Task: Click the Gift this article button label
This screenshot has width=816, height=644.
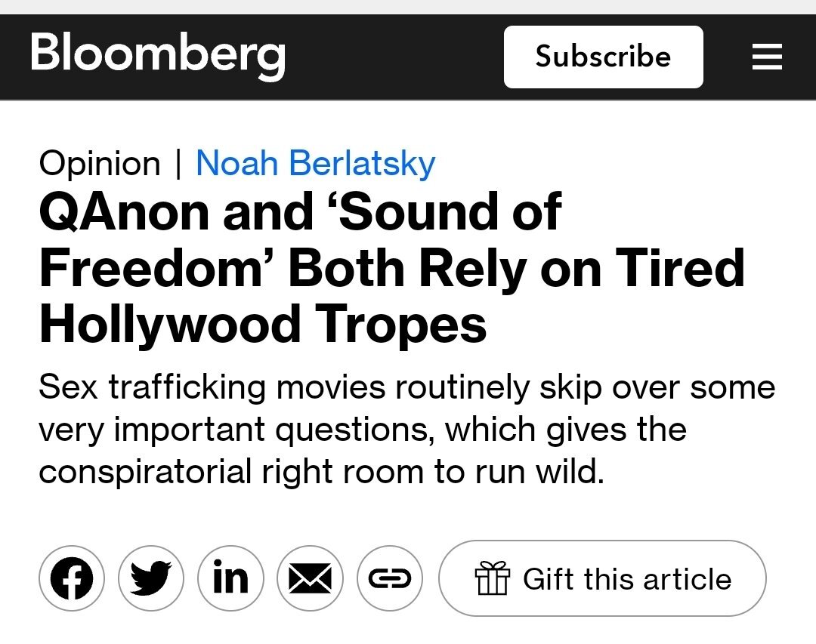Action: [627, 579]
